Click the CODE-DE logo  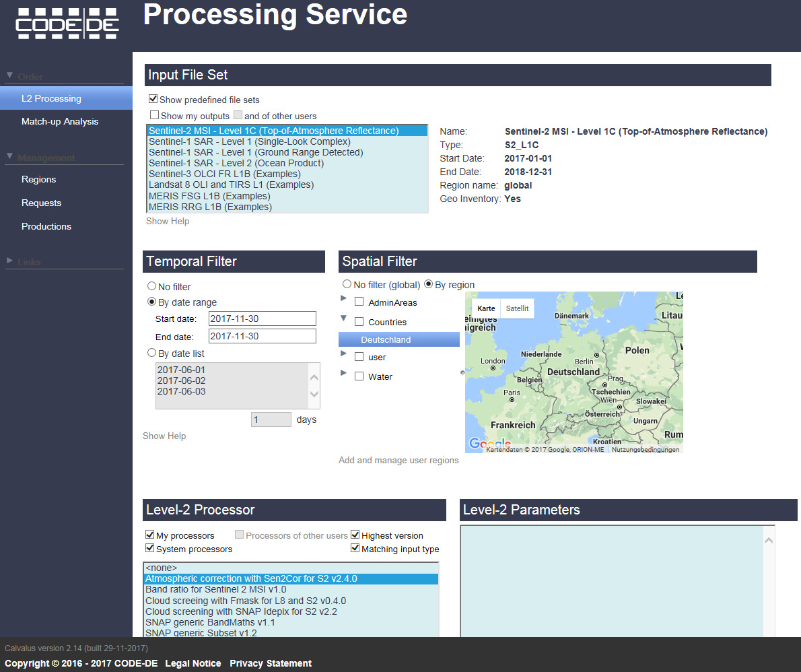[x=67, y=23]
